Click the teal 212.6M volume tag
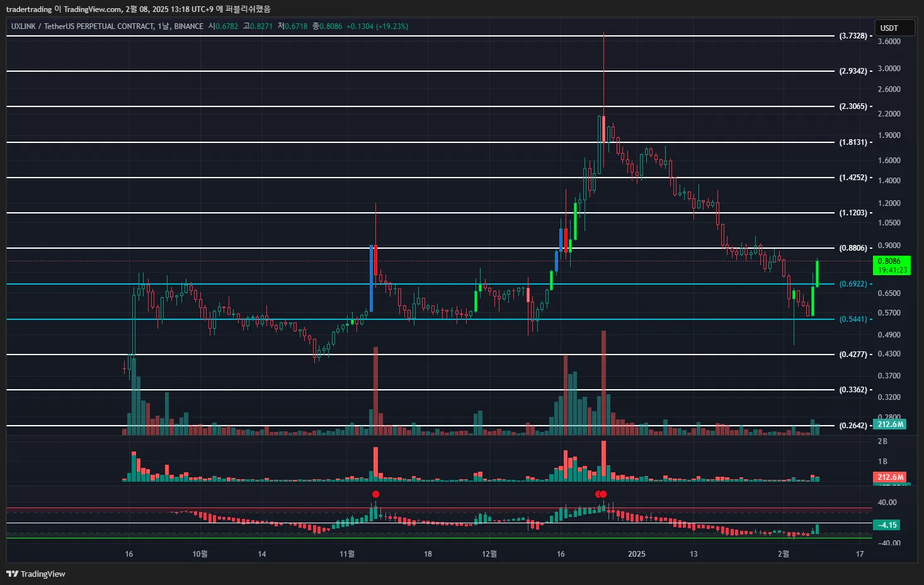Viewport: 924px width, 585px height. point(890,424)
